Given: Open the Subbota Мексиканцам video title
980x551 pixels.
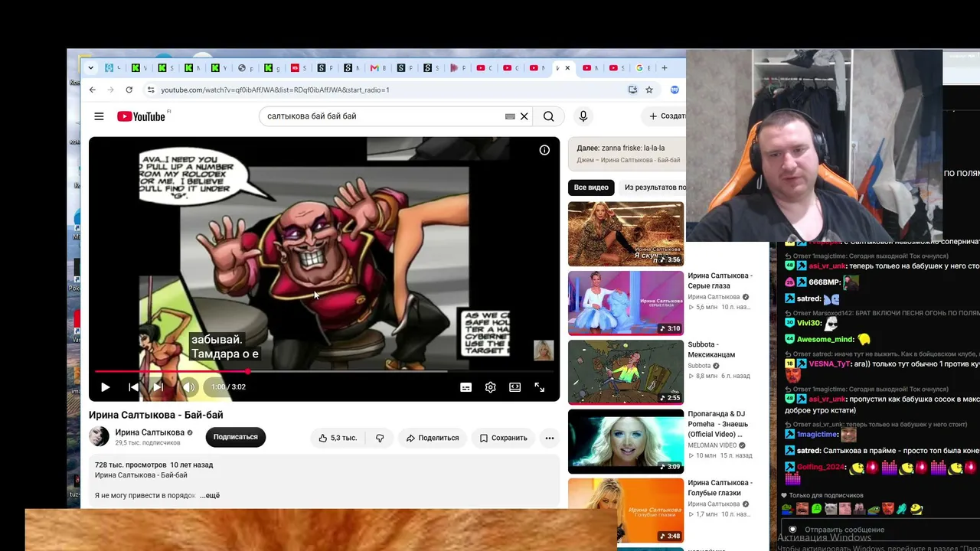Looking at the screenshot, I should pos(711,350).
